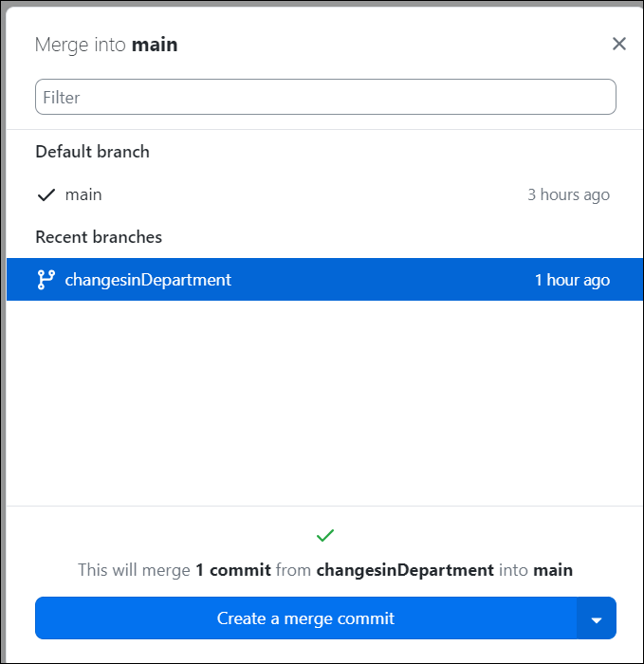Image resolution: width=644 pixels, height=664 pixels.
Task: Click the git branch icon for changesinDepartment
Action: click(46, 280)
